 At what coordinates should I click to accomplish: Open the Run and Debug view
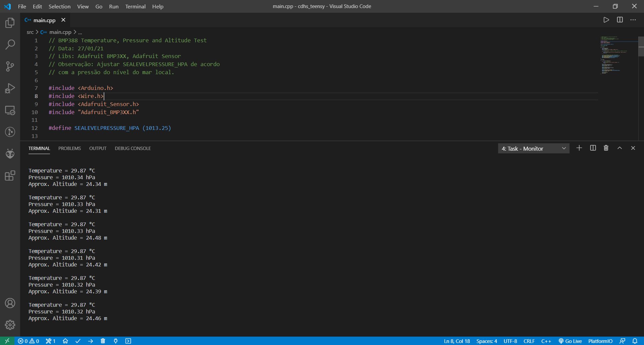point(10,88)
